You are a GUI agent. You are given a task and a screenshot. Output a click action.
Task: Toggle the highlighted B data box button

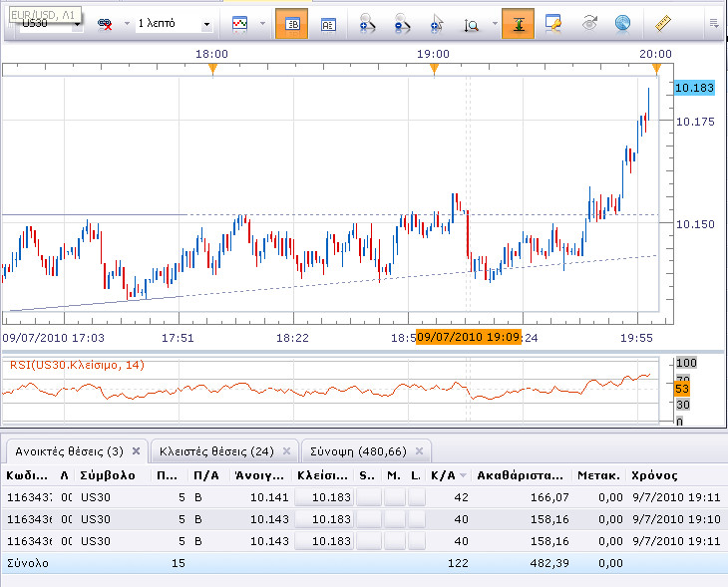tap(291, 24)
